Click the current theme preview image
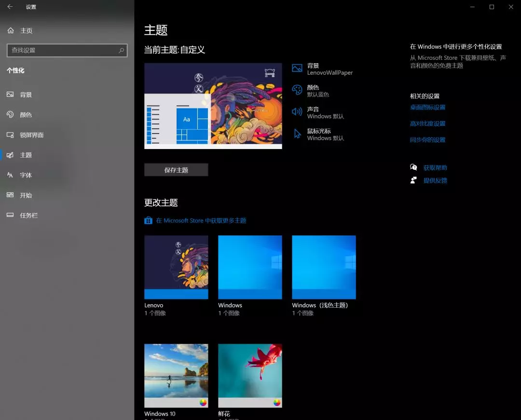This screenshot has height=420, width=521. [213, 106]
